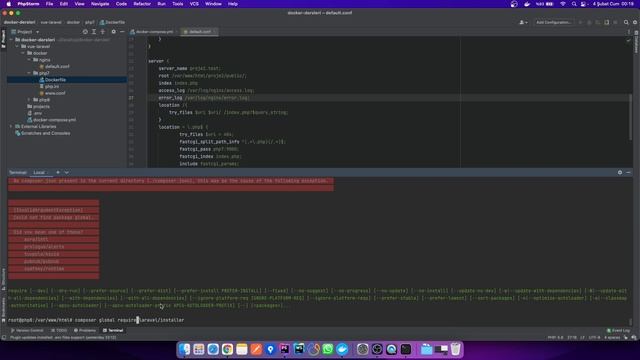Open Launchpad from the Dock

pyautogui.click(x=199, y=349)
